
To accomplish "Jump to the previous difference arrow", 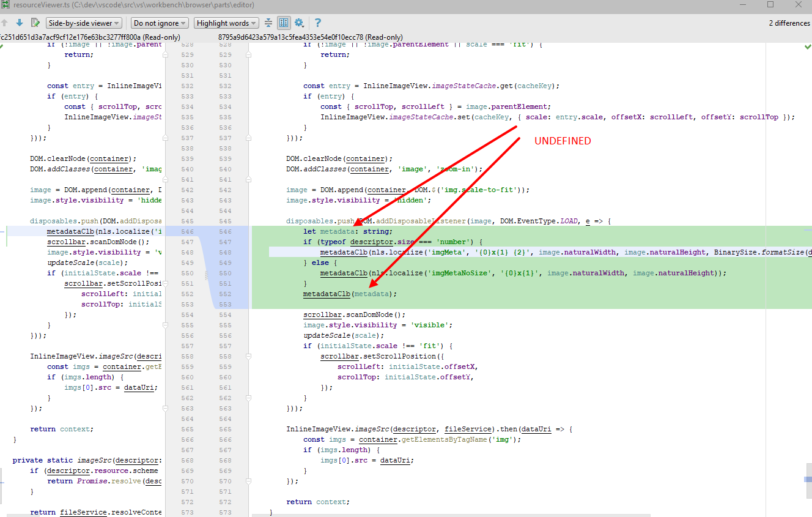I will tap(5, 23).
